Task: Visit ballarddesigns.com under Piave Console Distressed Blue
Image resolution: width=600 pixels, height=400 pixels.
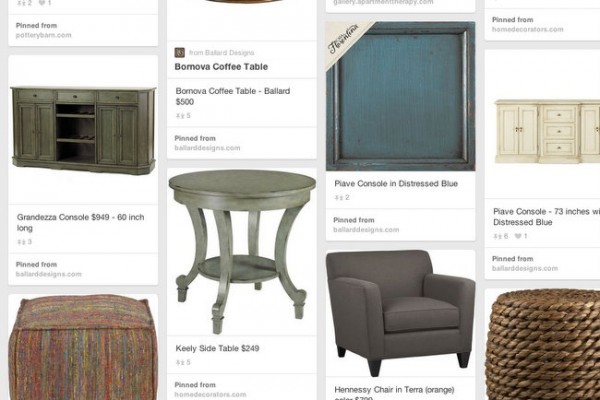Action: [366, 230]
